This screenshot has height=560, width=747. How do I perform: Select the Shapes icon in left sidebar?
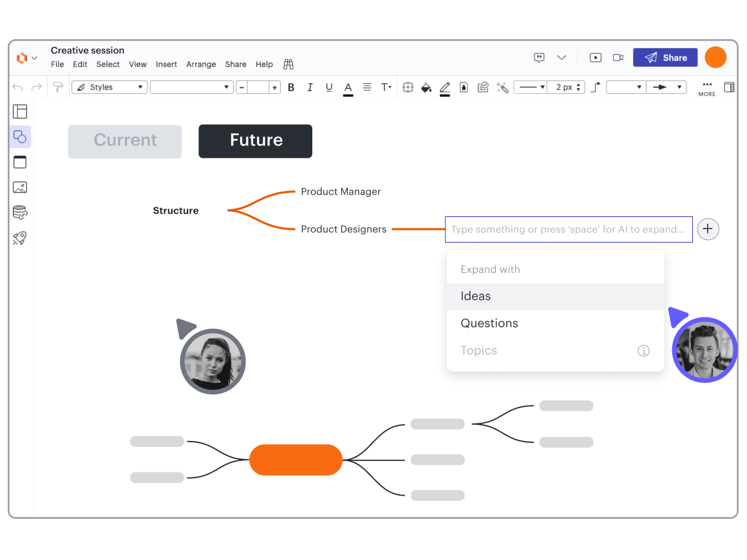(20, 136)
